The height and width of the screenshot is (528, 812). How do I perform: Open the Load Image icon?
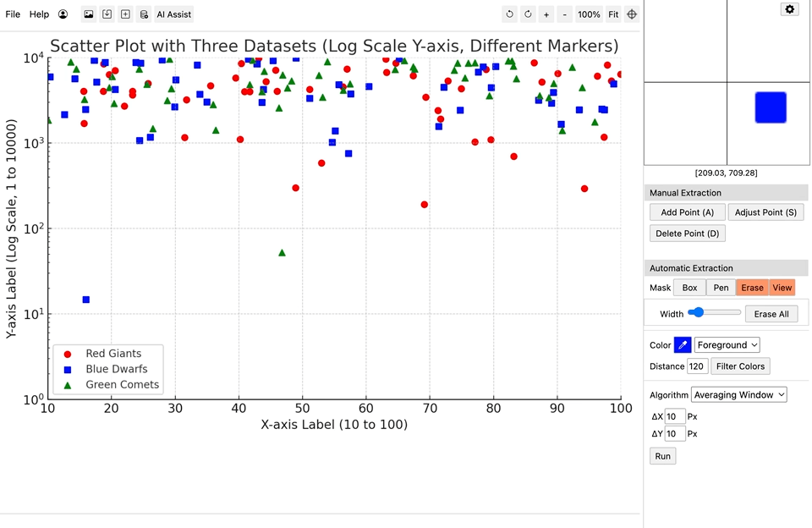(88, 14)
